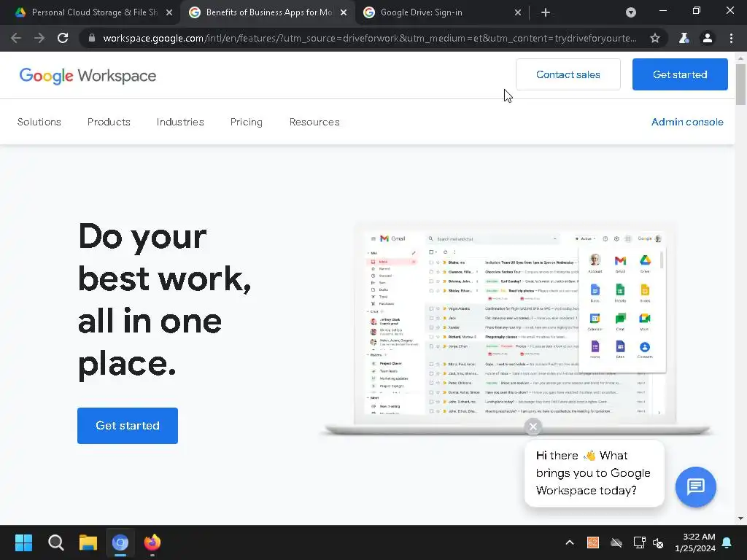The height and width of the screenshot is (560, 747).
Task: Launch Firefox from the taskbar
Action: pos(152,542)
